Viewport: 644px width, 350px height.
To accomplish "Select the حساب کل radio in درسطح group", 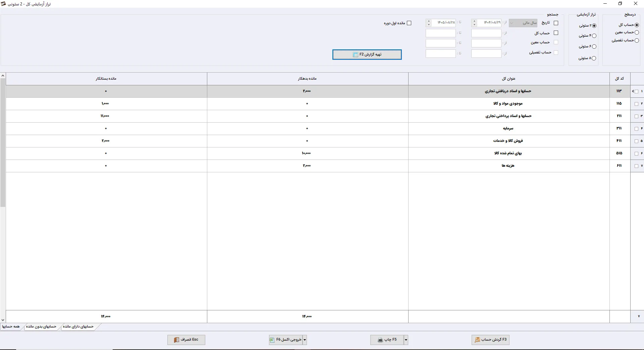I will [637, 25].
